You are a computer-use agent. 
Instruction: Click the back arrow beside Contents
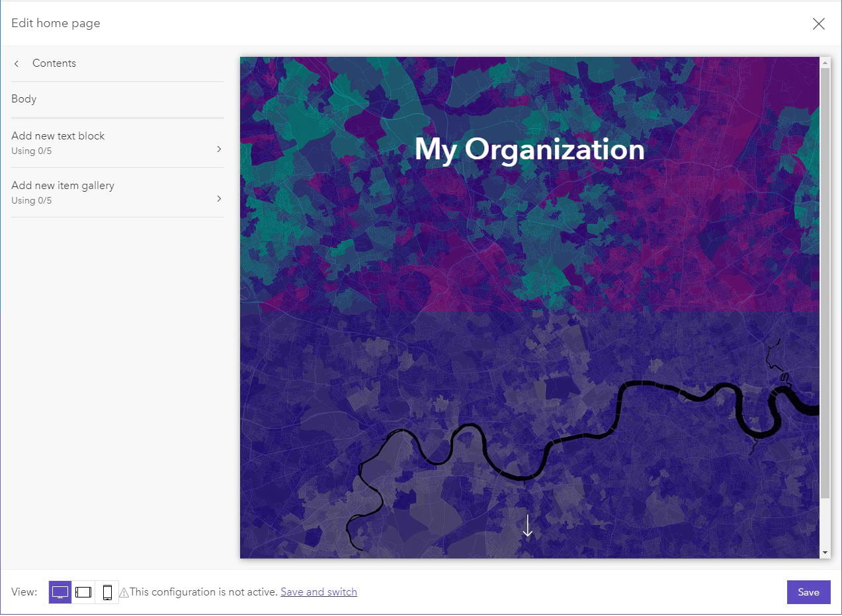(x=17, y=63)
